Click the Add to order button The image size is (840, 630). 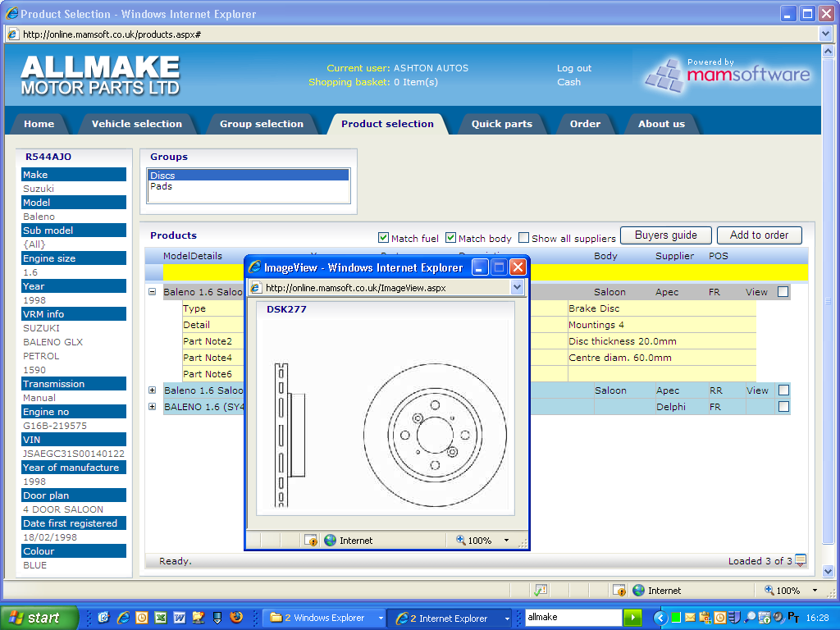759,235
